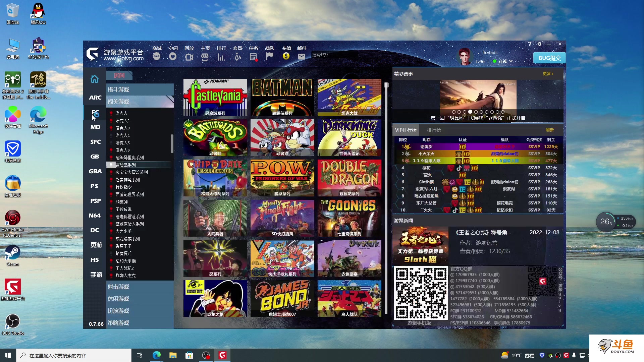Open Microsoft Edge desktop icon
Screen dimensions: 644x362
click(38, 120)
